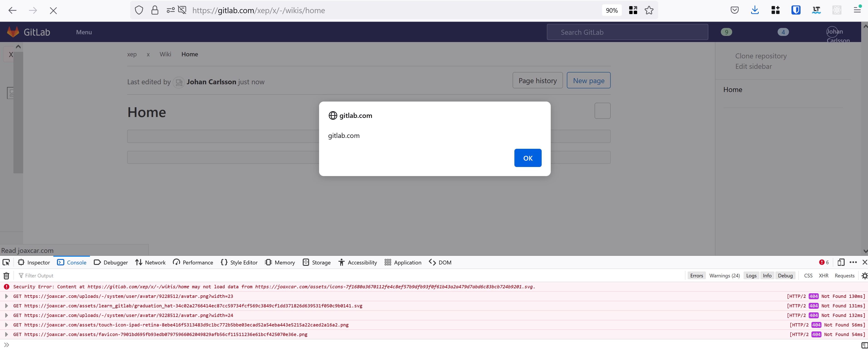Bookmark page with star icon
868x356 pixels.
tap(649, 10)
